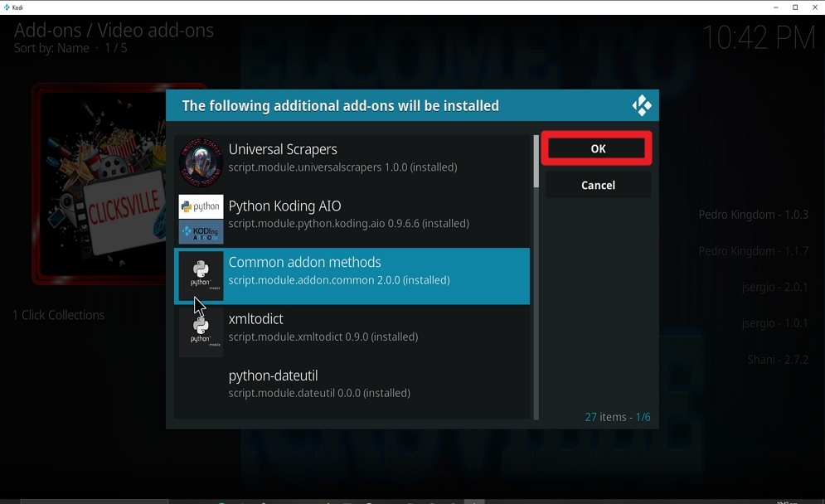Click the add-on list scrollbar handle
The height and width of the screenshot is (504, 825).
click(x=536, y=161)
